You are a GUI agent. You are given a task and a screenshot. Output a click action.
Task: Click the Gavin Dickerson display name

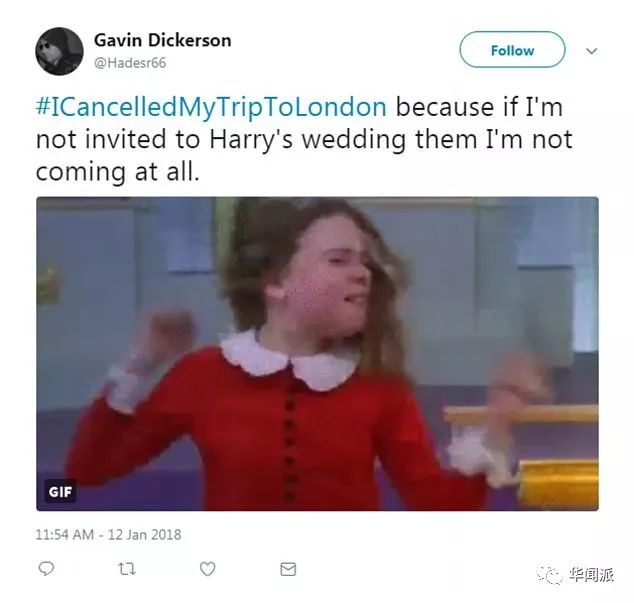(163, 40)
